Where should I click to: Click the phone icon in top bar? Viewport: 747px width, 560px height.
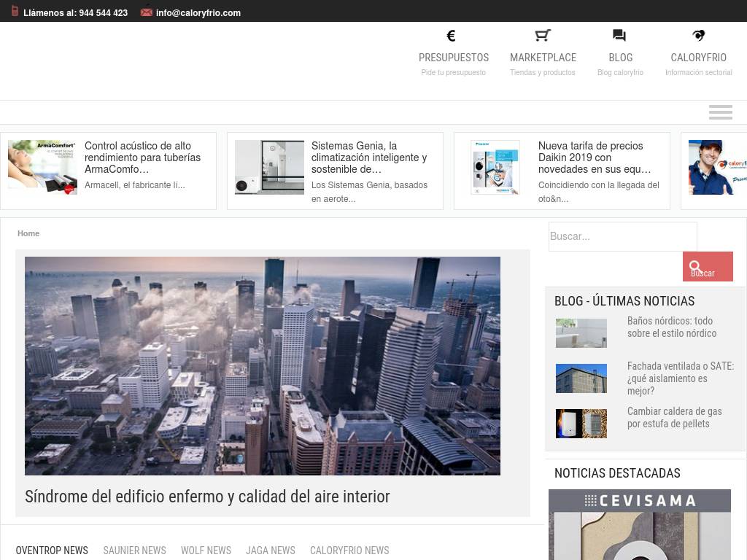[15, 12]
